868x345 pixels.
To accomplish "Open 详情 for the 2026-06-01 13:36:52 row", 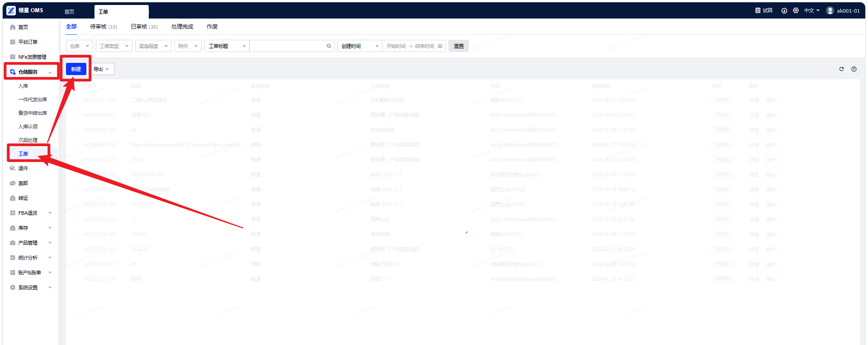I will (754, 115).
